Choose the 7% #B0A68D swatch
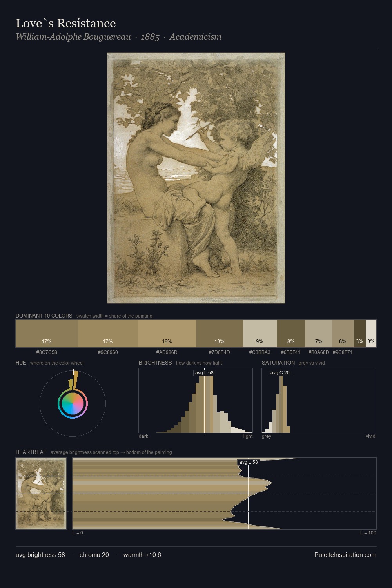 pyautogui.click(x=319, y=334)
